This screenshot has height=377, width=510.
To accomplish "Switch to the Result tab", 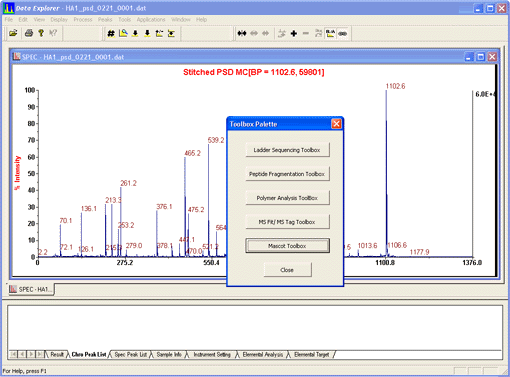I will coord(57,354).
